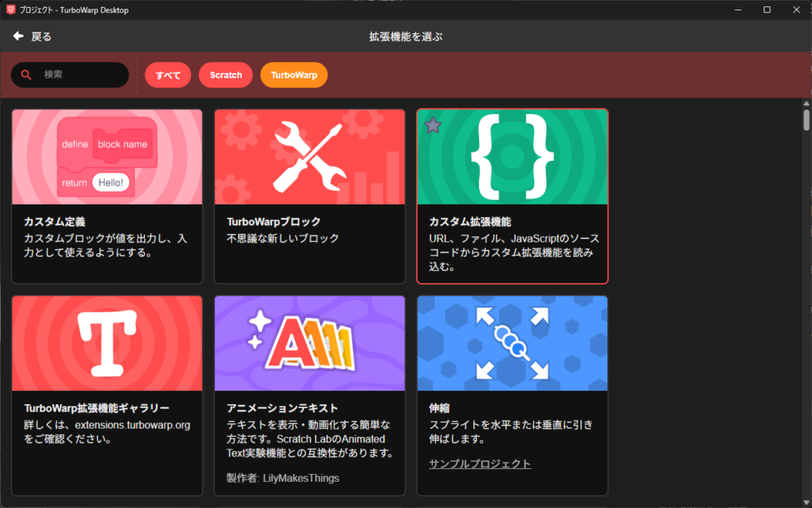Click the 戻る back button label
Viewport: 812px width, 508px height.
click(41, 36)
